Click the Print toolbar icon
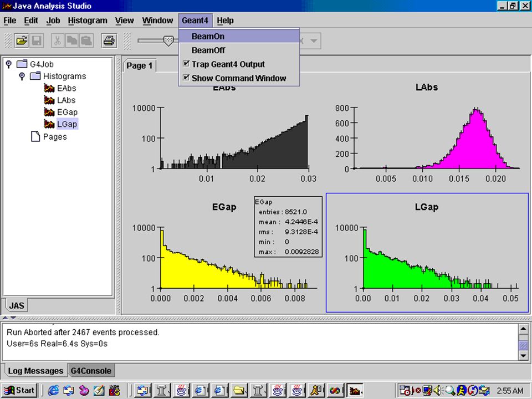The width and height of the screenshot is (532, 399). [x=109, y=40]
